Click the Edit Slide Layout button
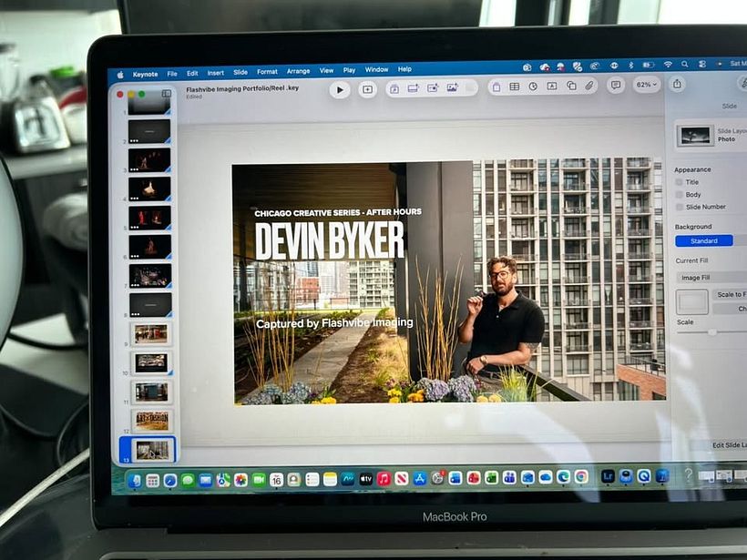 [729, 445]
